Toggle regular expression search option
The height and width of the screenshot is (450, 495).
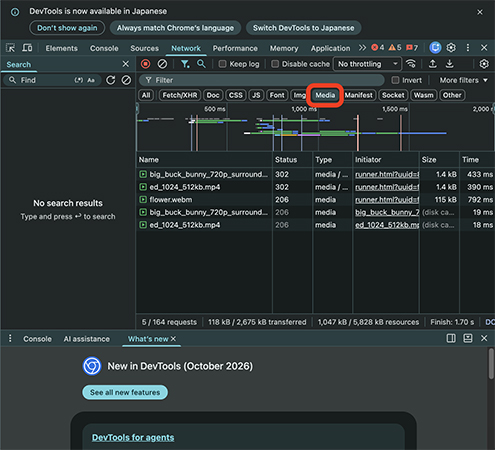click(79, 80)
